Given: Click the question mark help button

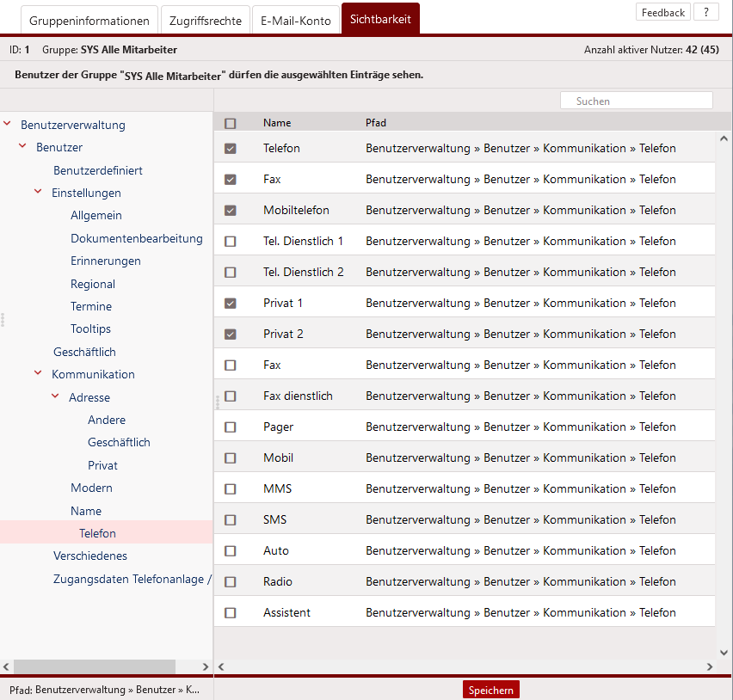Looking at the screenshot, I should tap(705, 12).
